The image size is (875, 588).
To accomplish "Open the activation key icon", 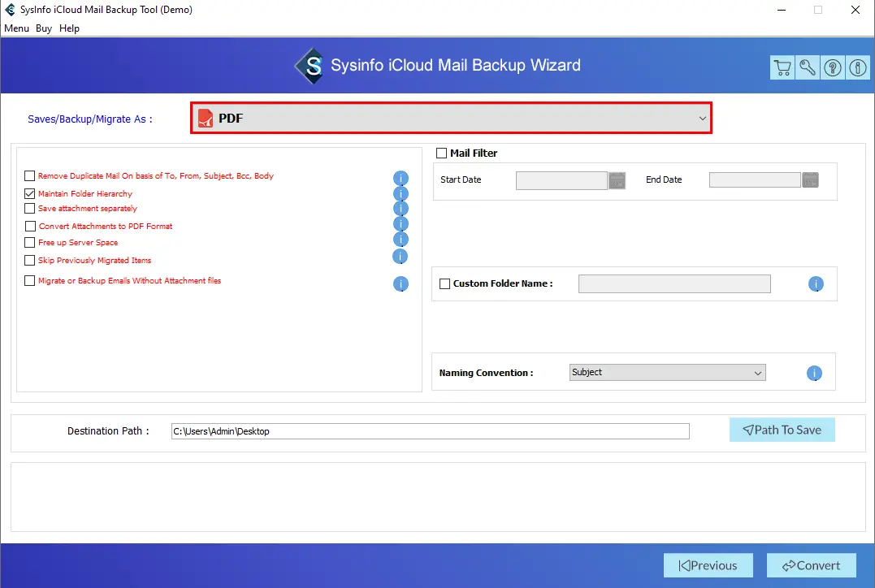I will point(807,68).
